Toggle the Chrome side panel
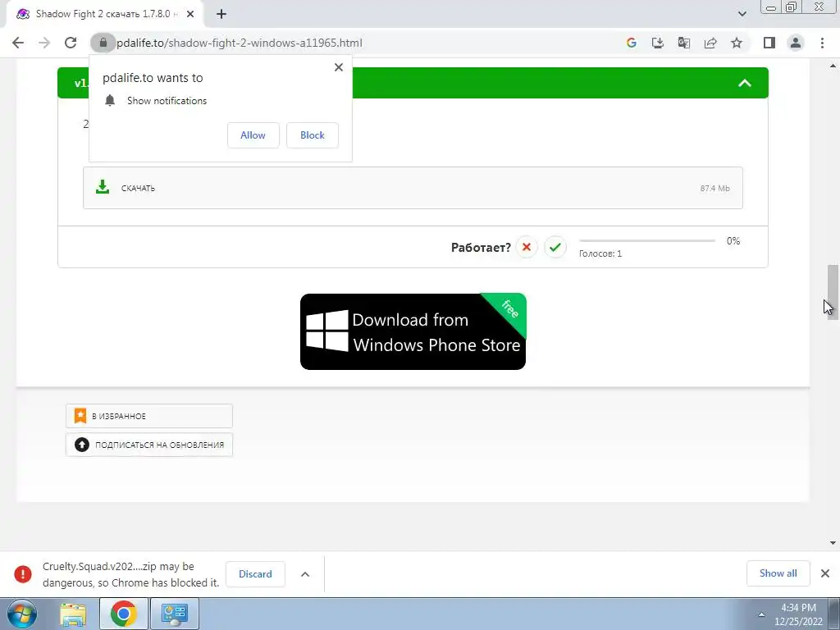 769,43
